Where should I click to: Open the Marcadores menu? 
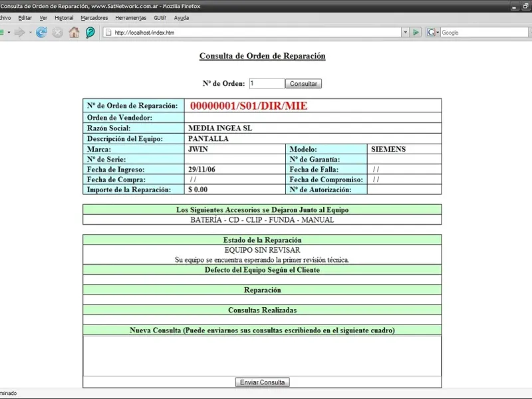pyautogui.click(x=94, y=18)
